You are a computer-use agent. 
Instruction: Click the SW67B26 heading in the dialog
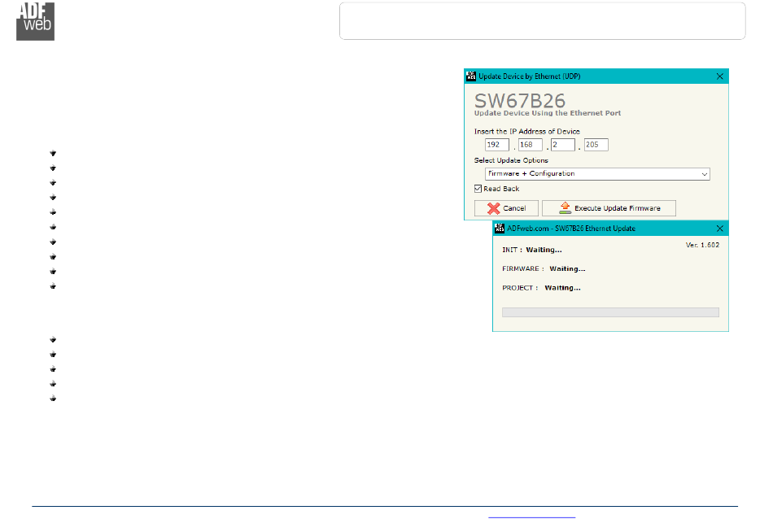pyautogui.click(x=520, y=101)
